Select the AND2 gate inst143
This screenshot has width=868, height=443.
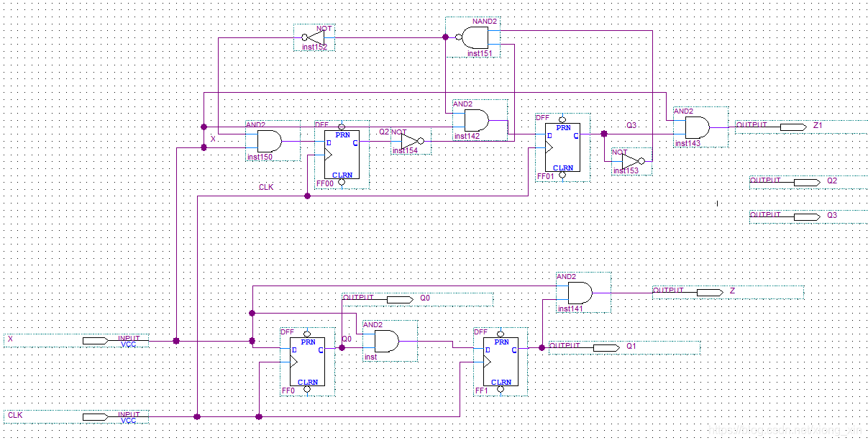[x=700, y=127]
